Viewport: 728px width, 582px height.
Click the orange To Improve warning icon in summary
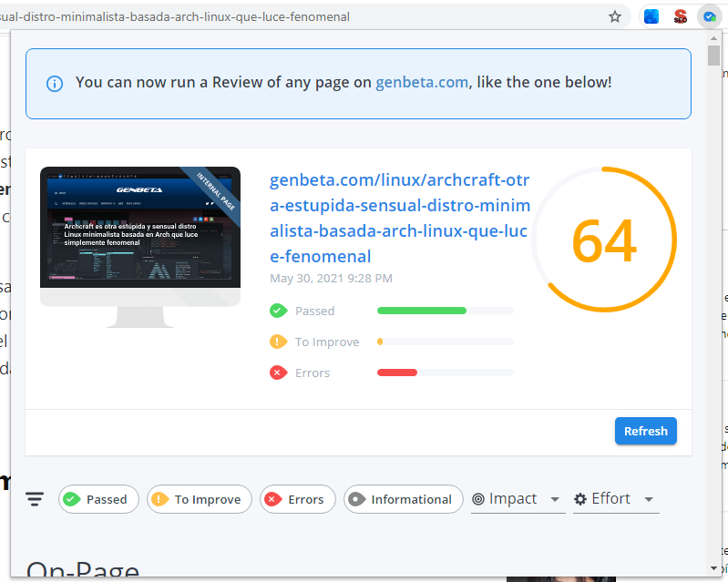(x=278, y=342)
